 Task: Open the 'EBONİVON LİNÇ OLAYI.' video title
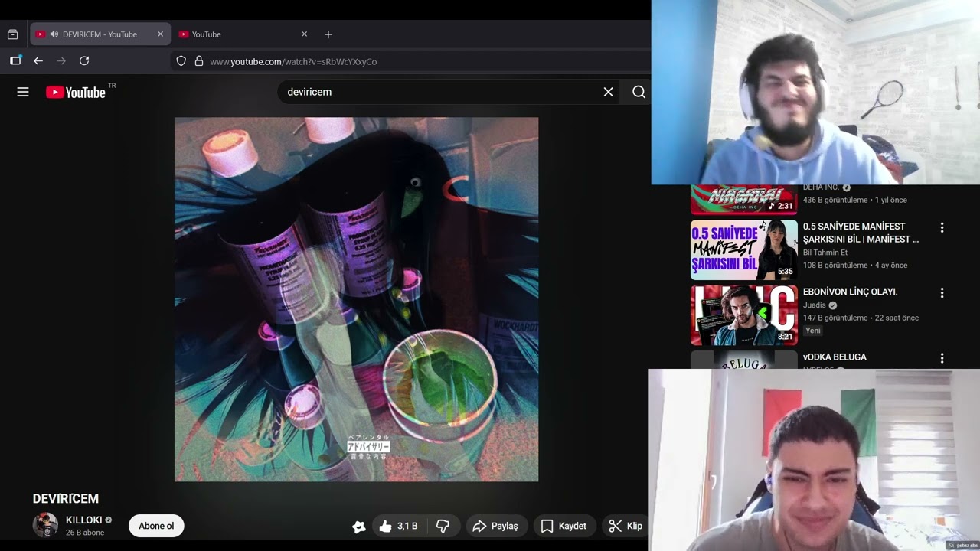pos(850,292)
